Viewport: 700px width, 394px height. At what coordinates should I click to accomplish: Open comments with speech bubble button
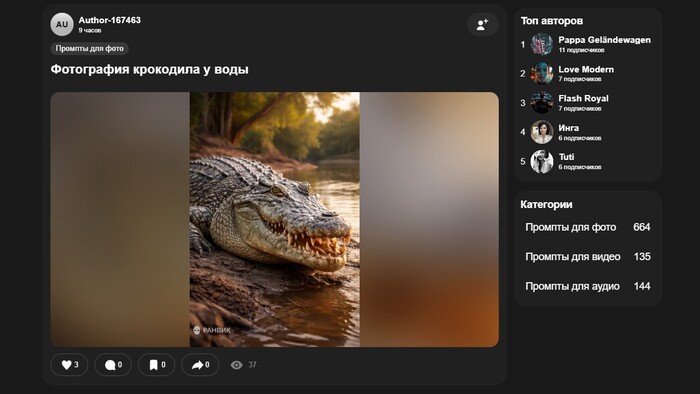[x=113, y=365]
